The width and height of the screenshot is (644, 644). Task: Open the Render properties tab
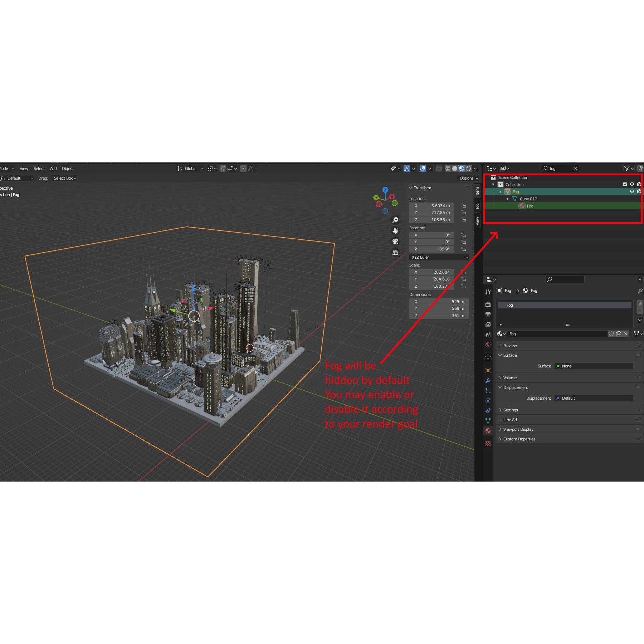(488, 305)
